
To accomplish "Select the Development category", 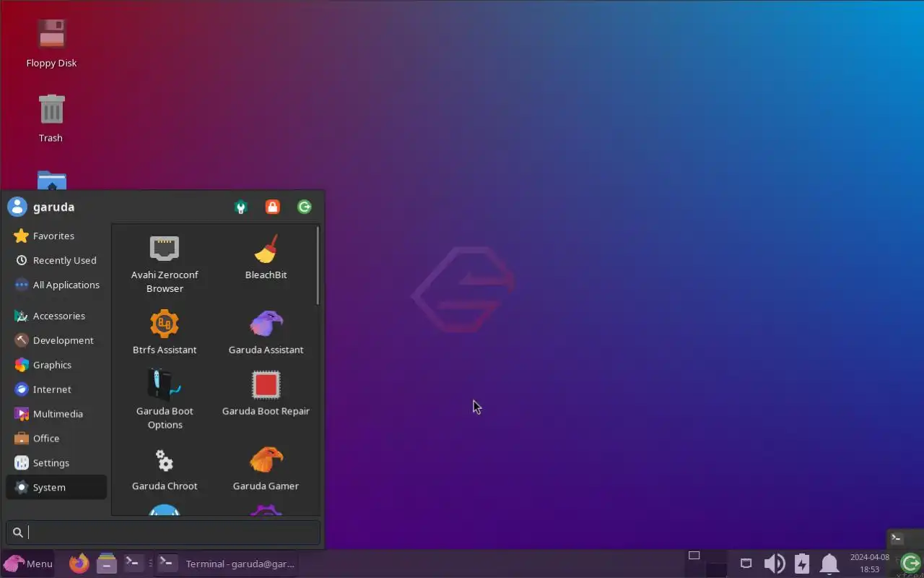I will pos(56,340).
